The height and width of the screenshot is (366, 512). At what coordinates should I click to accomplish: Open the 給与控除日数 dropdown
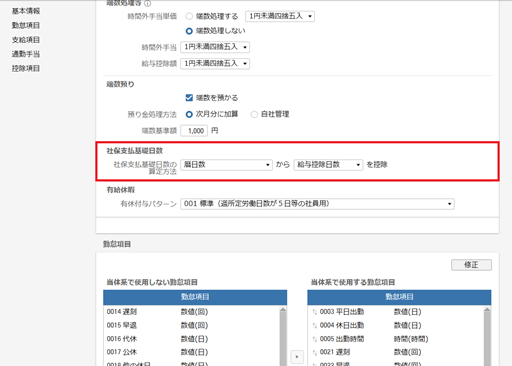coord(328,165)
